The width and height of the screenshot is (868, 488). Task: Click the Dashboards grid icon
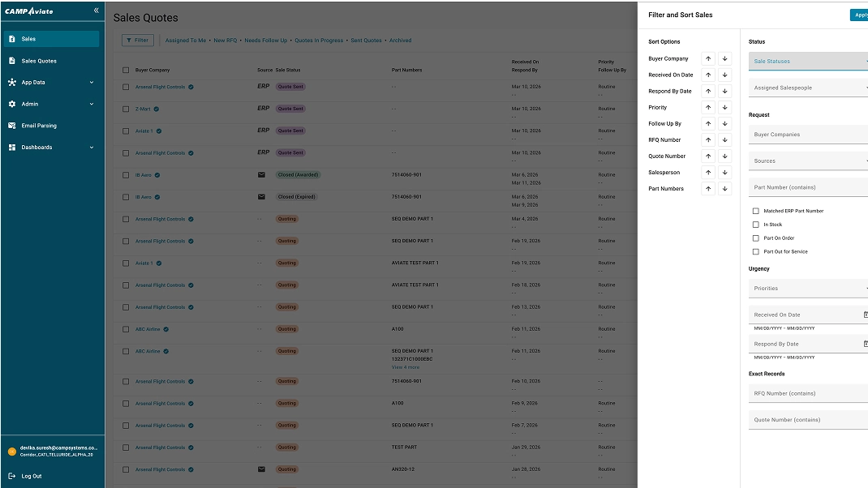(12, 148)
